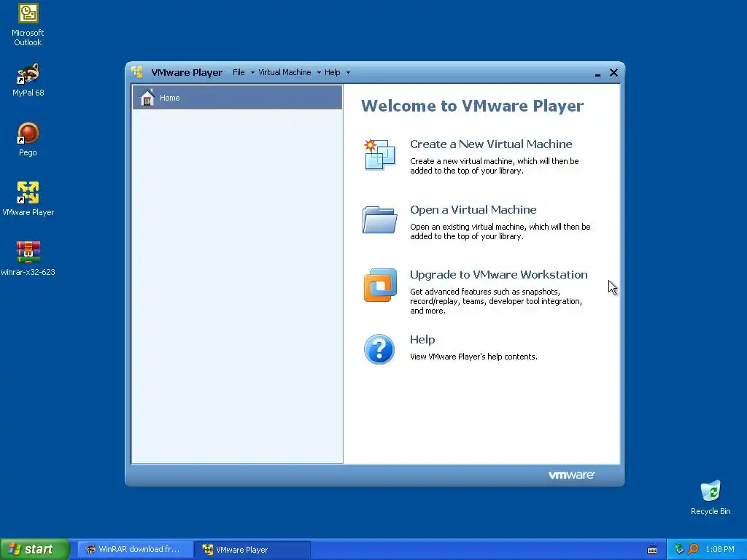Image resolution: width=747 pixels, height=560 pixels.
Task: Click the 1:08 PM system clock
Action: pos(720,550)
